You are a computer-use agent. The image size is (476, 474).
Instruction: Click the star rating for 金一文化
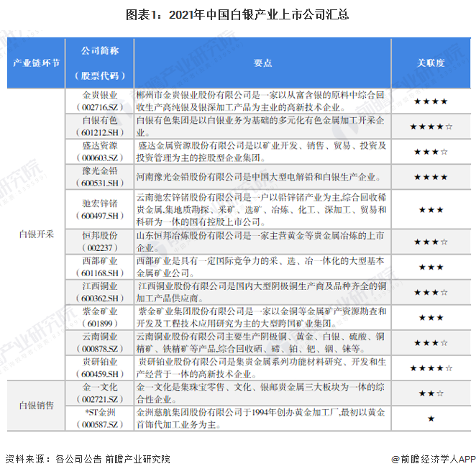[x=431, y=393]
